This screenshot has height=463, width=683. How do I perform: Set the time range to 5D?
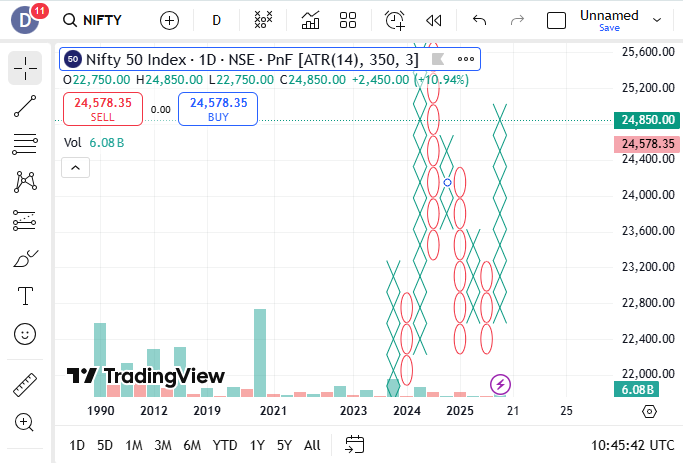[x=105, y=445]
